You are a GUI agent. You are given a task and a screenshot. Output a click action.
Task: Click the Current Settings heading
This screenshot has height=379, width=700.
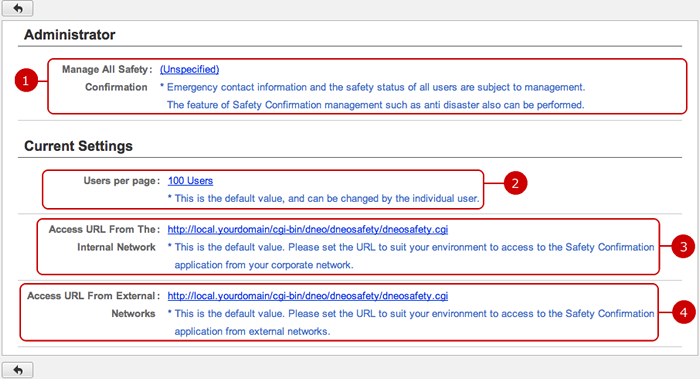pyautogui.click(x=78, y=146)
